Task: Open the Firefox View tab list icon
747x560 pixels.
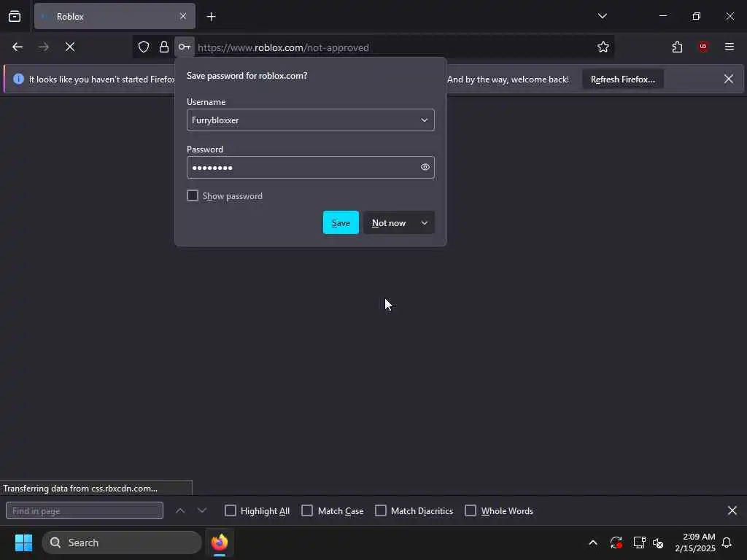Action: tap(15, 16)
